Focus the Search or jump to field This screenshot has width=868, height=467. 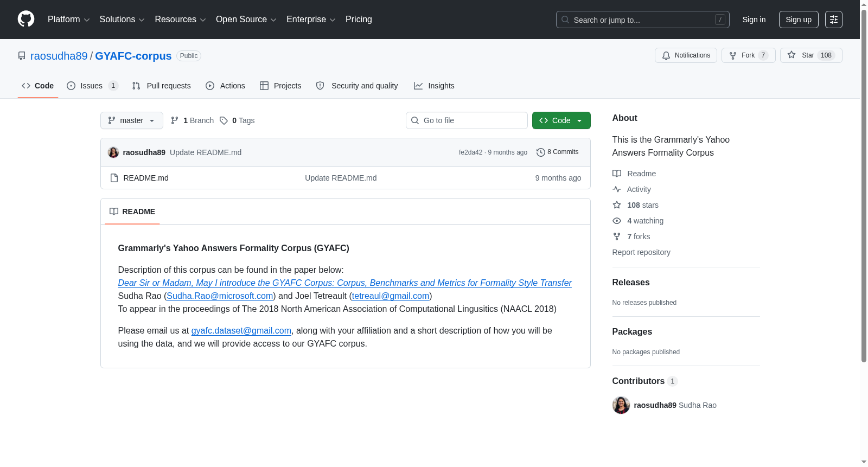tap(643, 20)
